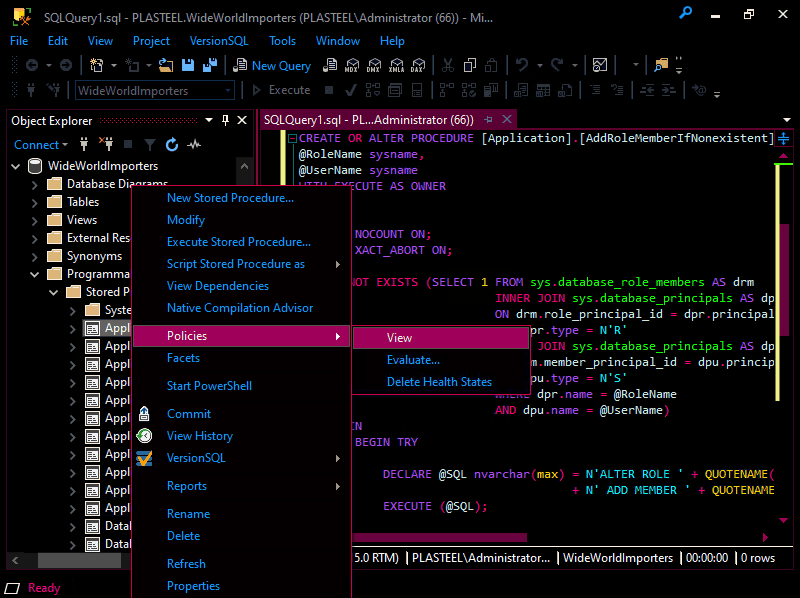Image resolution: width=800 pixels, height=598 pixels.
Task: Collapse the WideWorldImporters database node
Action: (16, 166)
